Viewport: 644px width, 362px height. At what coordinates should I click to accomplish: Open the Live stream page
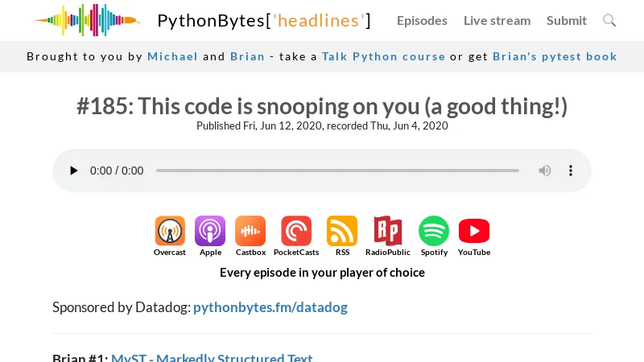[497, 20]
